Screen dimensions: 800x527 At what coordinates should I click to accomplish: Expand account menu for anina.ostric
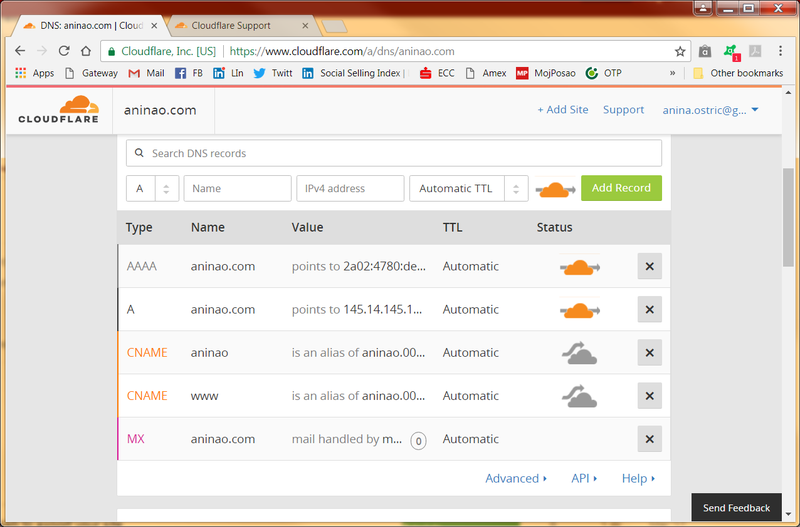click(711, 110)
